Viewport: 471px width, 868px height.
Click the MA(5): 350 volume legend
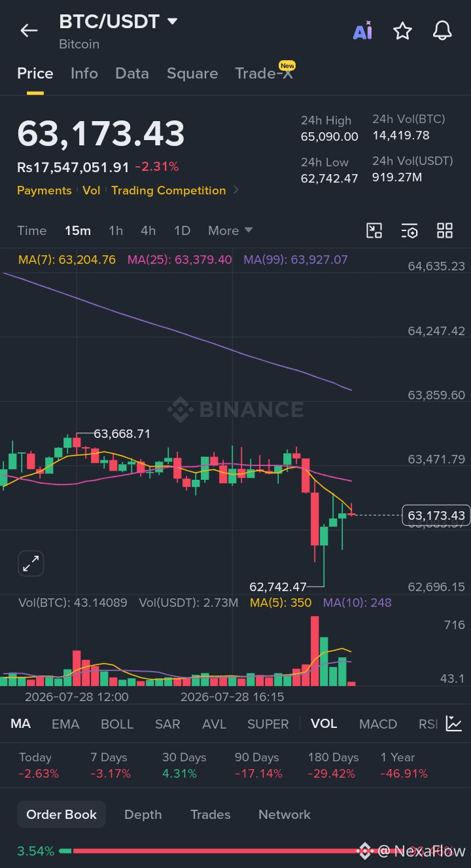[281, 602]
